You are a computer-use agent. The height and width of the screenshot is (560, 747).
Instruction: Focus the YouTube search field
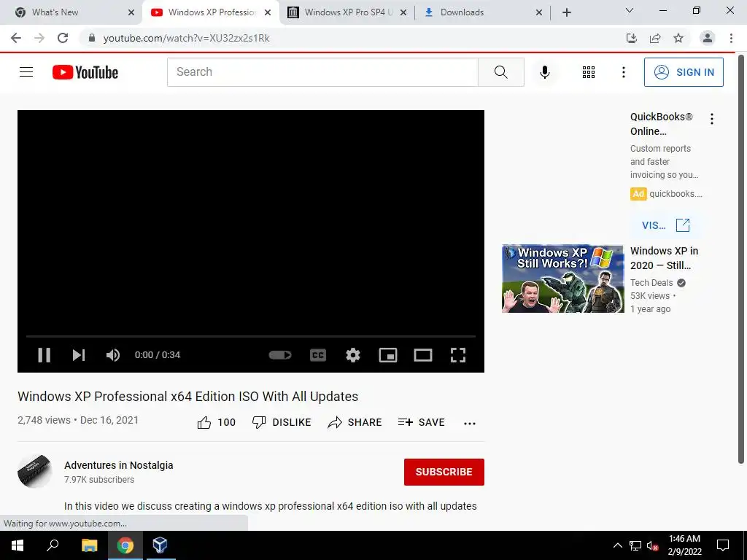[322, 72]
